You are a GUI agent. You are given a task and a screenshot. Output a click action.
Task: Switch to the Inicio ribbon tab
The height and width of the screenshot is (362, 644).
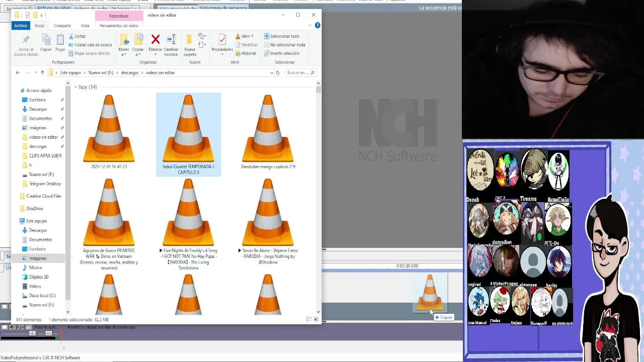39,26
